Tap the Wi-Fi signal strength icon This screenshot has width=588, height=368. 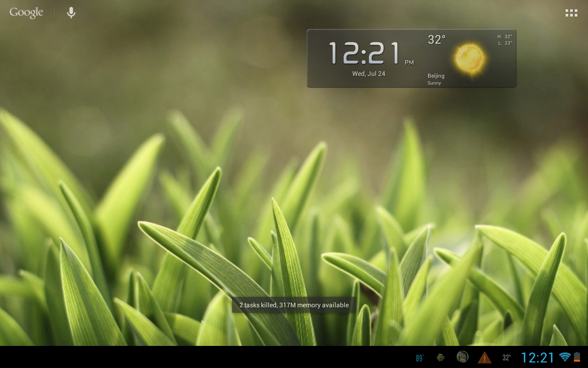[564, 357]
